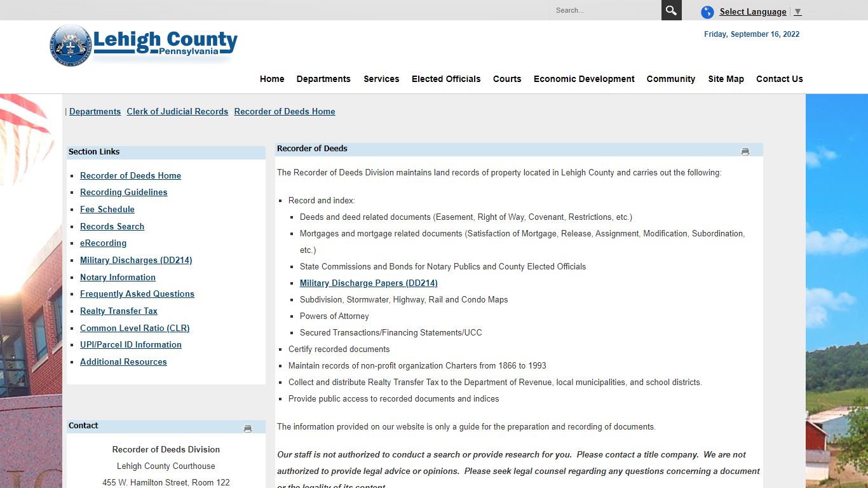Click the State Commissions and Bonds item
Image resolution: width=868 pixels, height=488 pixels.
point(443,266)
